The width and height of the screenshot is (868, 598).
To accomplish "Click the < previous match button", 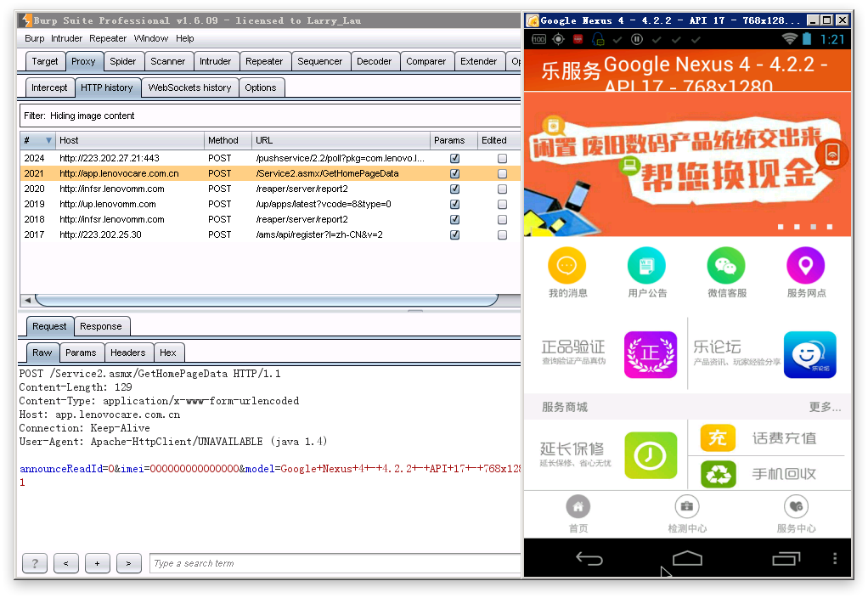I will click(x=66, y=563).
